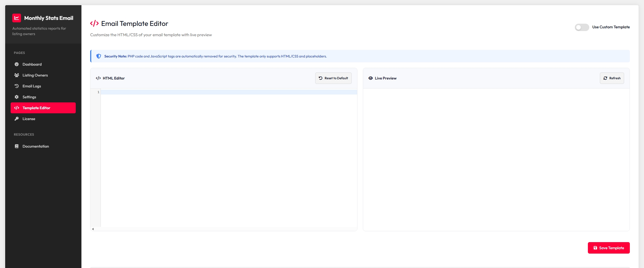Click the PAGES section heading

(x=19, y=53)
